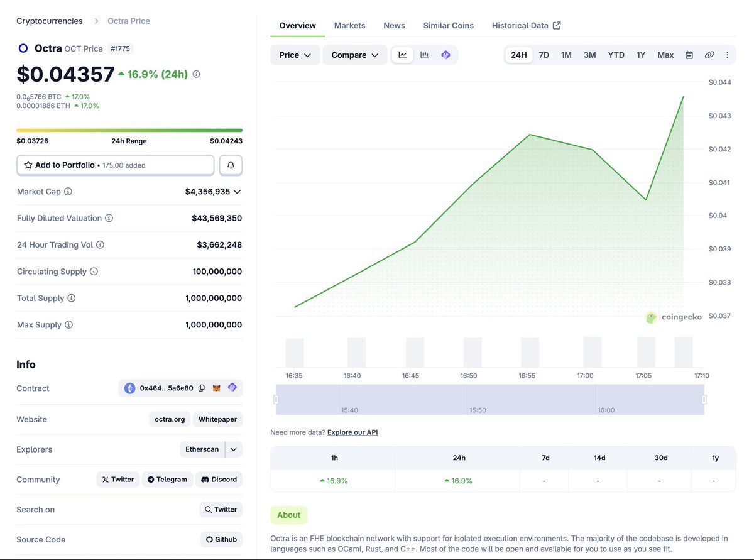Click the Ethereum logo in contract chip
The width and height of the screenshot is (754, 560).
pos(130,388)
